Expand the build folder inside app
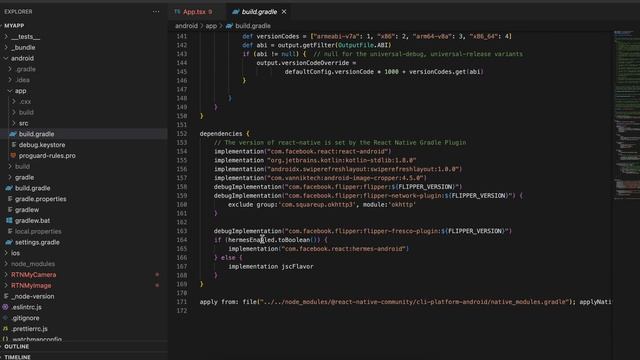This screenshot has width=640, height=360. tap(26, 112)
